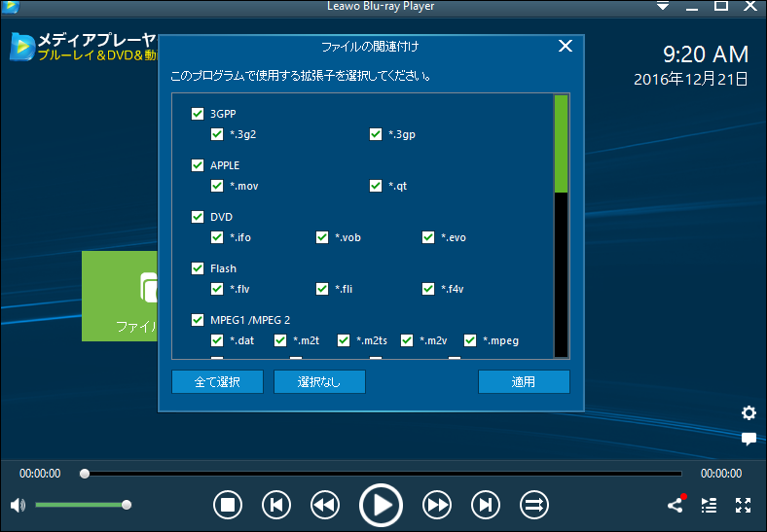Image resolution: width=767 pixels, height=532 pixels.
Task: Mute audio via the speaker icon
Action: click(18, 505)
